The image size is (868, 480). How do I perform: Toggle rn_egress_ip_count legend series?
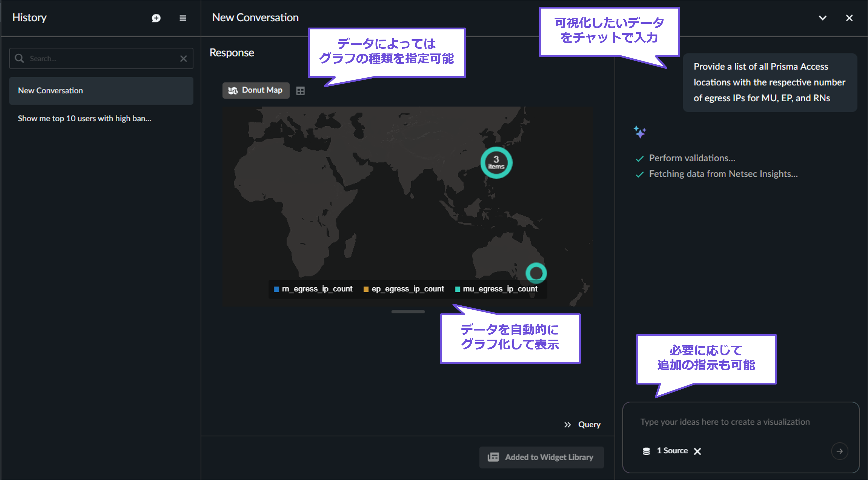(313, 289)
